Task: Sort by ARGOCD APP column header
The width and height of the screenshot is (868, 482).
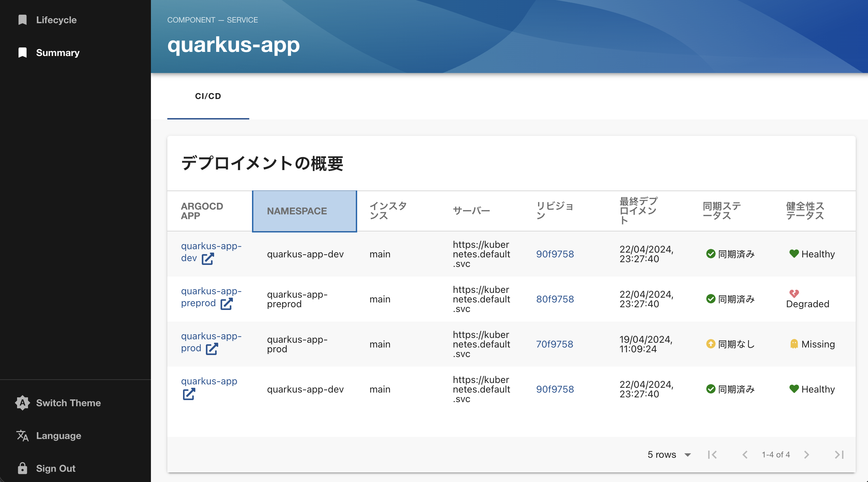Action: 202,211
